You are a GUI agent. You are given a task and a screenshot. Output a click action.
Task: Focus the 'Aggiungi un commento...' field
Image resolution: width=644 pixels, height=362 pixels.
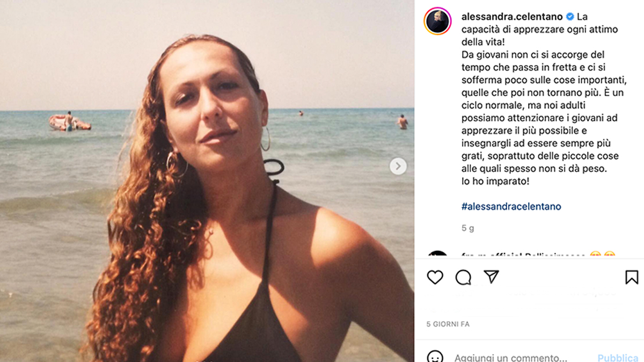(x=511, y=358)
